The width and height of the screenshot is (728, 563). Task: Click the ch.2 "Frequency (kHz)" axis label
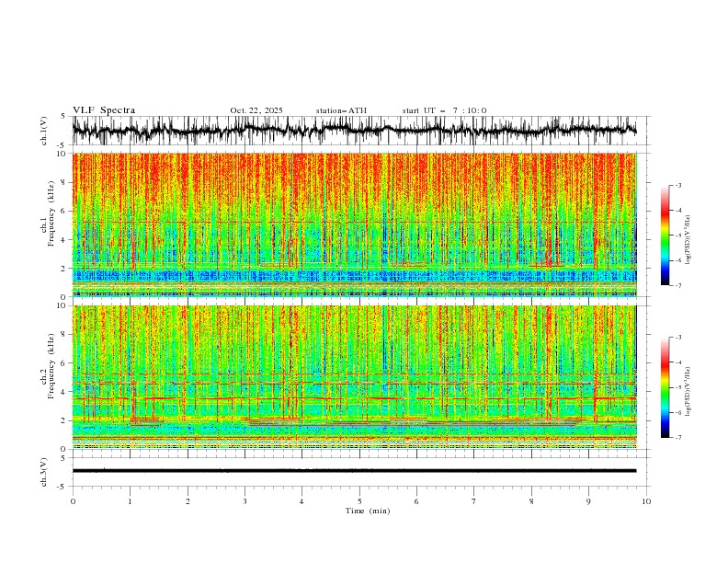[51, 366]
